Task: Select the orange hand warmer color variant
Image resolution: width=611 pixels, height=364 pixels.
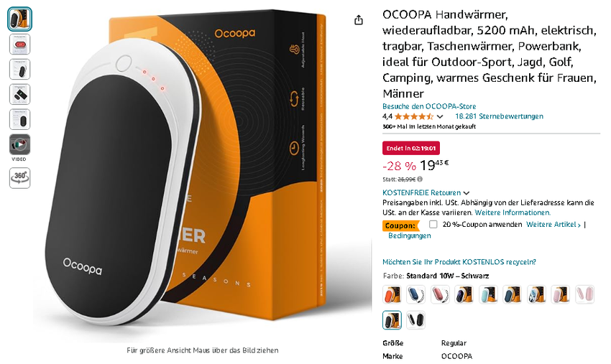Action: 392,294
